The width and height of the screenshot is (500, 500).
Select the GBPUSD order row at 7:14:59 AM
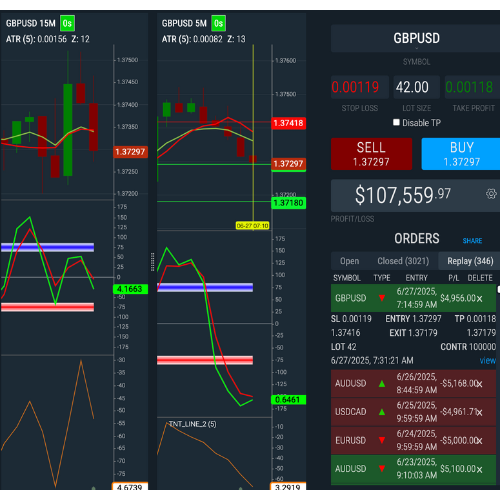coord(413,298)
